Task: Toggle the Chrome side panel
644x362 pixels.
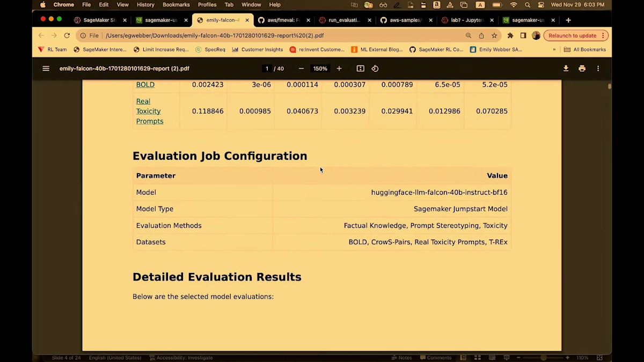Action: coord(523,35)
